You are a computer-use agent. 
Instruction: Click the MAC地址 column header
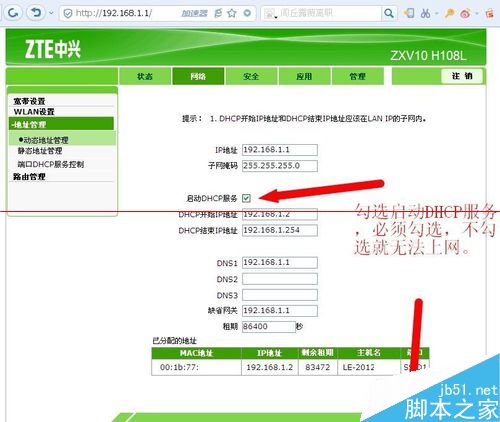[196, 353]
